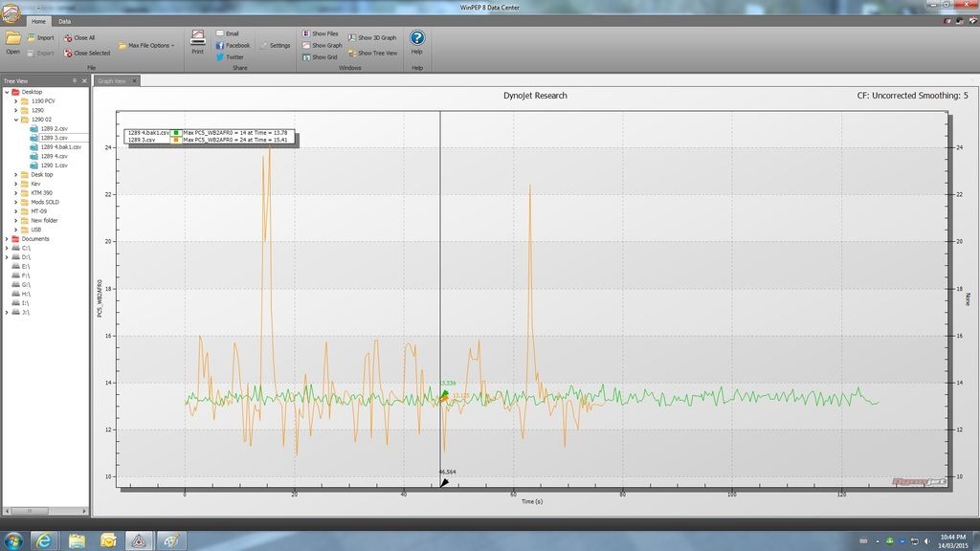Click green swatch for 1289 4.bak1.csv legend
This screenshot has height=551, width=980.
(176, 132)
